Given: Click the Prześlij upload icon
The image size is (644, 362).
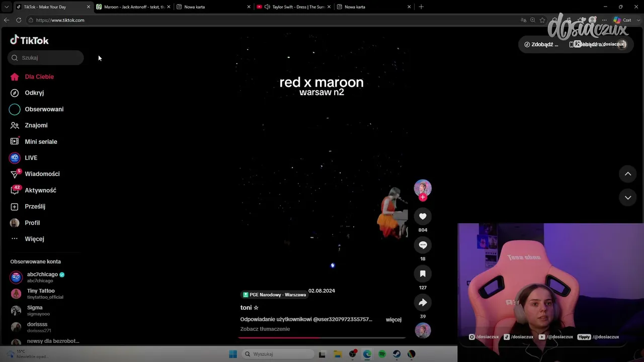Looking at the screenshot, I should pos(15,206).
